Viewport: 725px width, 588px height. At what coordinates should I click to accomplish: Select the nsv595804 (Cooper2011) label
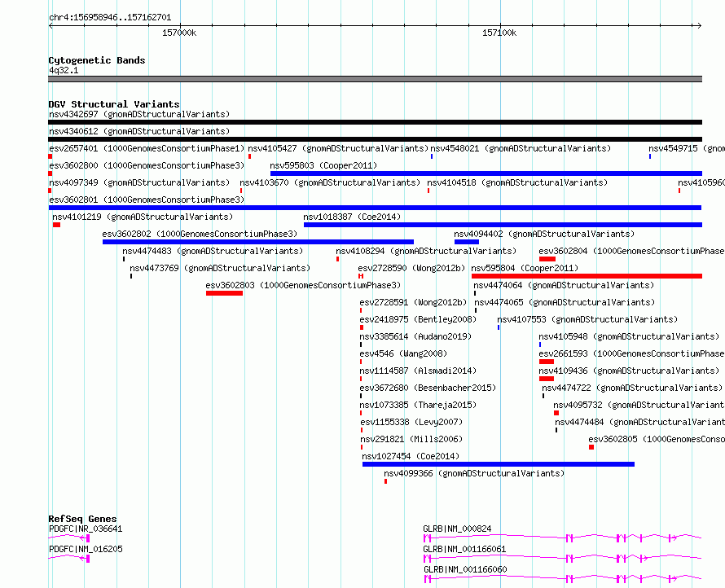point(525,268)
